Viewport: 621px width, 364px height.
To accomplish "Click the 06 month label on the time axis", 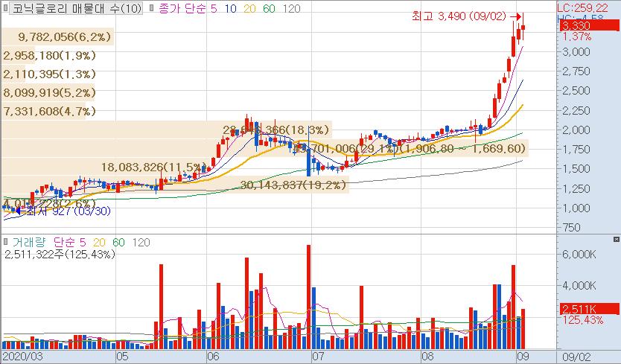I will pyautogui.click(x=213, y=357).
